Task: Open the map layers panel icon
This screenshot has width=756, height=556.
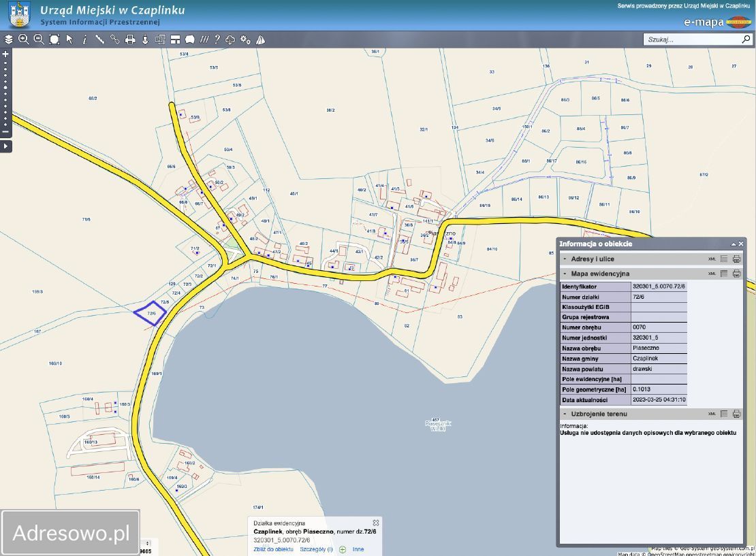Action: 9,39
